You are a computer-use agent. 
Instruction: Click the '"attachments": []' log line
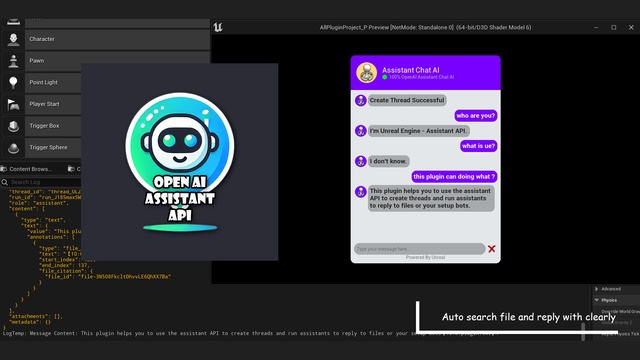pyautogui.click(x=36, y=316)
